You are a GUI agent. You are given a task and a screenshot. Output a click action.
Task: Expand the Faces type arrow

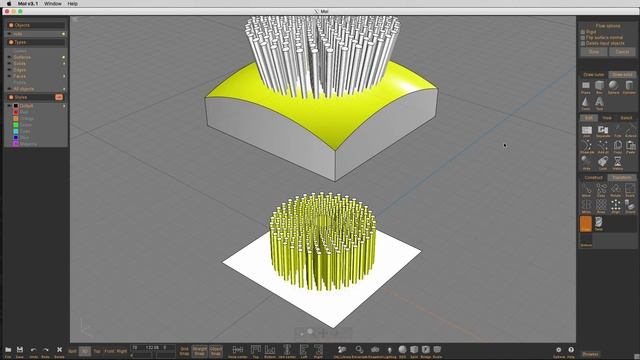coord(9,76)
